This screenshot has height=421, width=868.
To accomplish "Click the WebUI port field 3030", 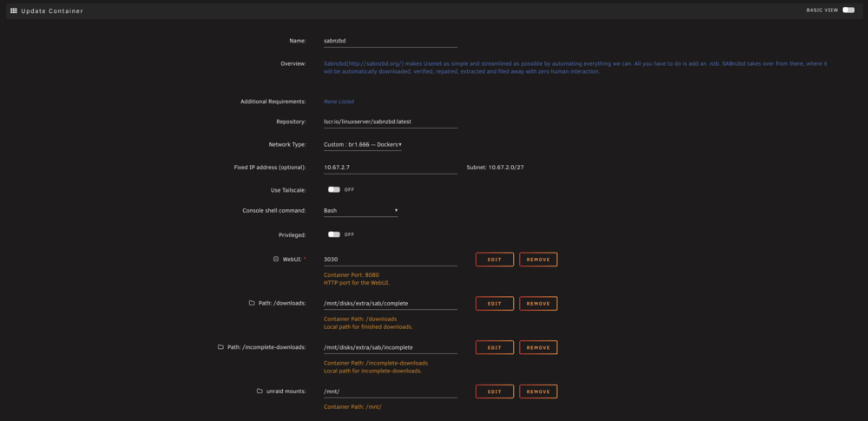I will pos(391,260).
